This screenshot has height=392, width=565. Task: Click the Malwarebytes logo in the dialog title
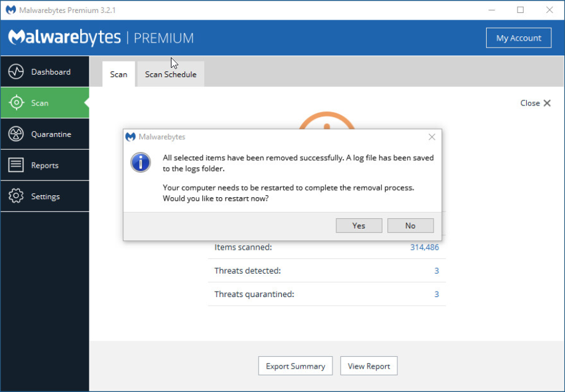pyautogui.click(x=130, y=137)
